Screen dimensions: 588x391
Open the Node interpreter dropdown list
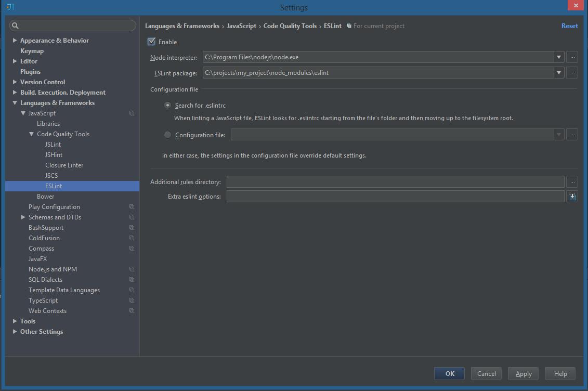(559, 57)
